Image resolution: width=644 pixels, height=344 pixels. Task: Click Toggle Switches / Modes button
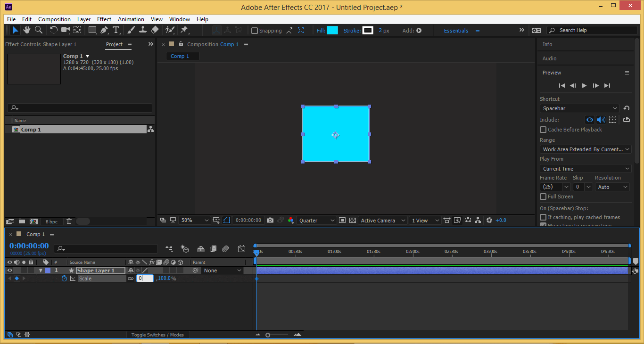157,335
